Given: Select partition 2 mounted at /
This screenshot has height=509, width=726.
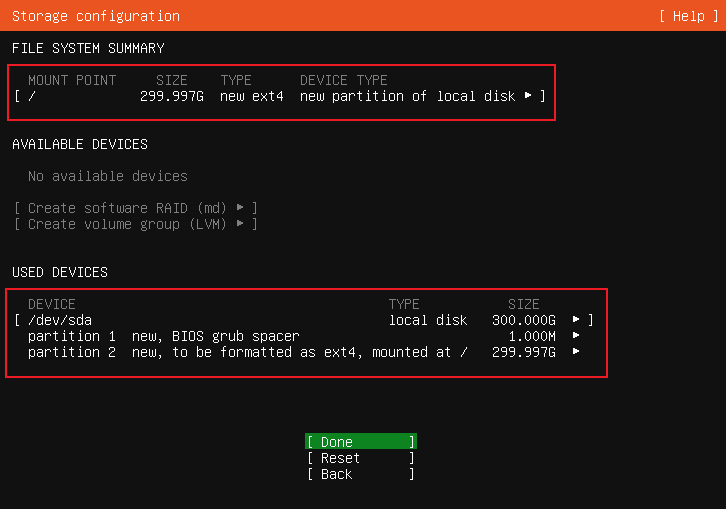Looking at the screenshot, I should coord(248,352).
